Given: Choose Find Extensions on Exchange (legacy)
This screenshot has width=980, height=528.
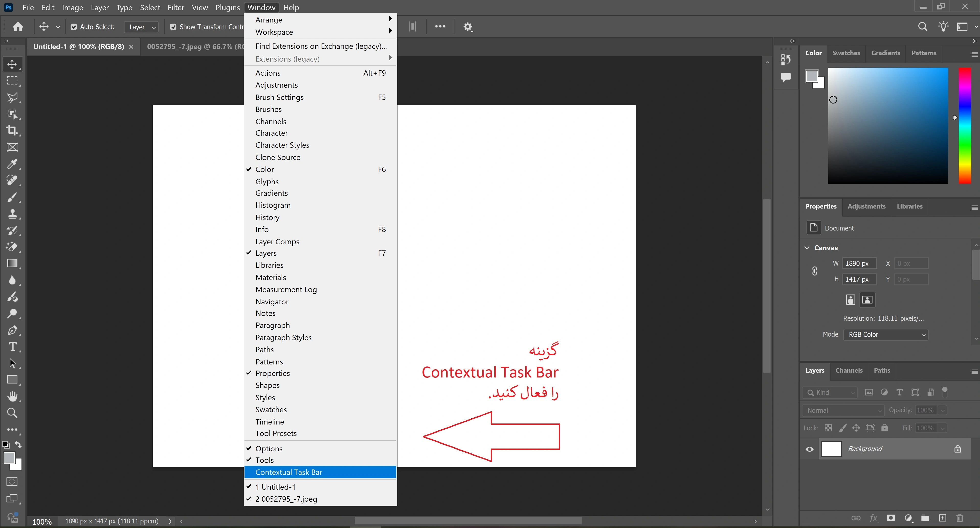Looking at the screenshot, I should [x=320, y=46].
